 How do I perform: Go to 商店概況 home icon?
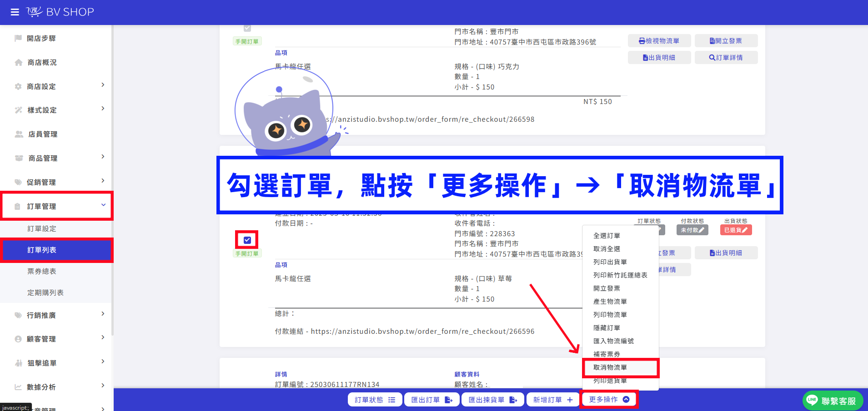(18, 62)
